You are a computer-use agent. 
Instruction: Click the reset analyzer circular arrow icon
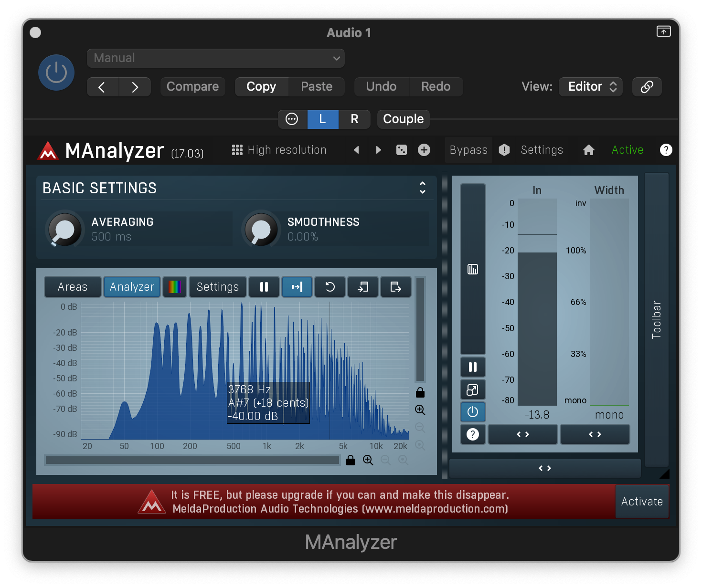[x=330, y=287]
